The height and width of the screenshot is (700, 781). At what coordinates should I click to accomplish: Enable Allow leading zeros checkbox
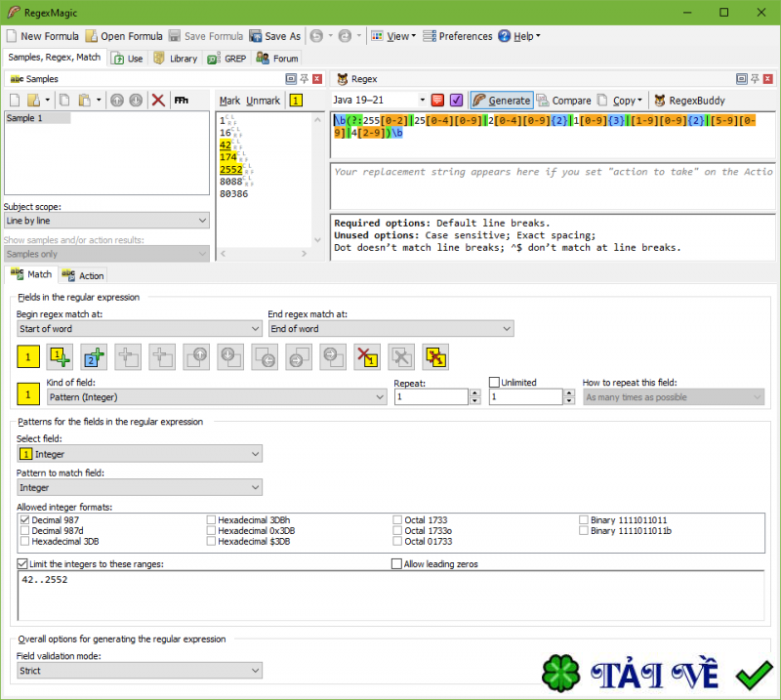pyautogui.click(x=397, y=563)
